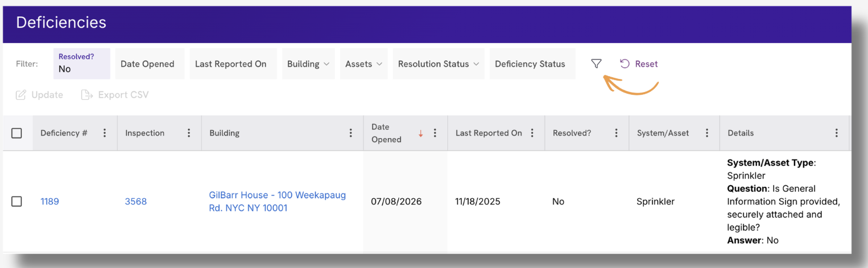Click the Answer: No details text
Image resolution: width=868 pixels, height=268 pixels.
click(x=753, y=240)
